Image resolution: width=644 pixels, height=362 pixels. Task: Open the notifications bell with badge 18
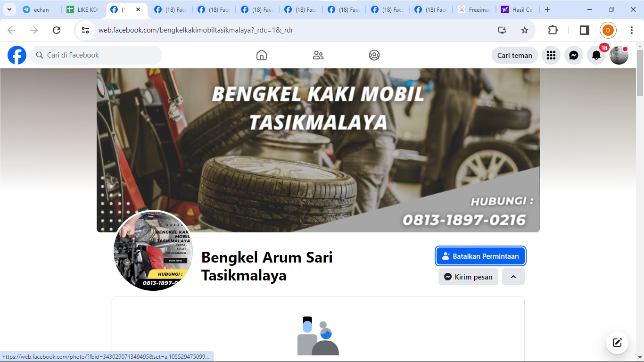(x=596, y=55)
